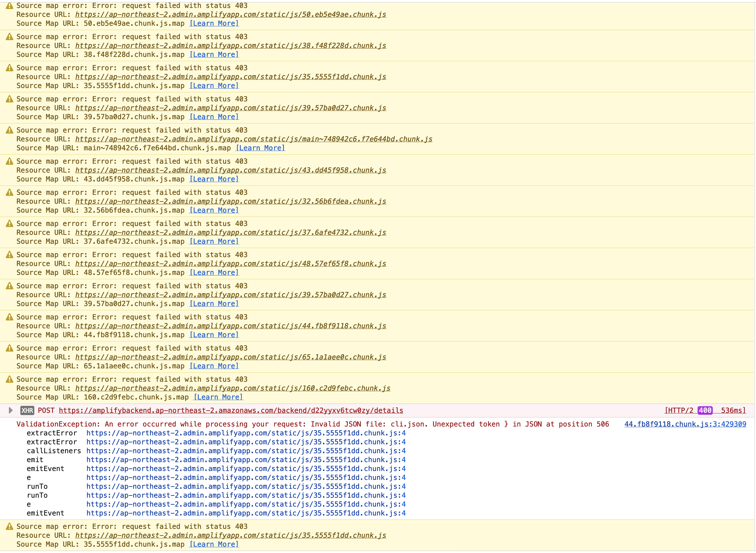This screenshot has width=756, height=553.
Task: Click warning icon beside the 48.57ef65f8 error
Action: pos(9,254)
